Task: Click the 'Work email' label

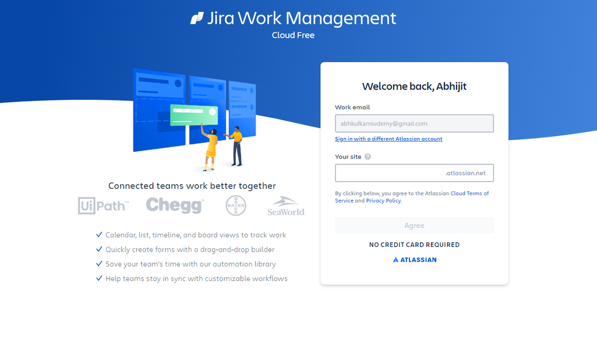Action: [x=352, y=108]
